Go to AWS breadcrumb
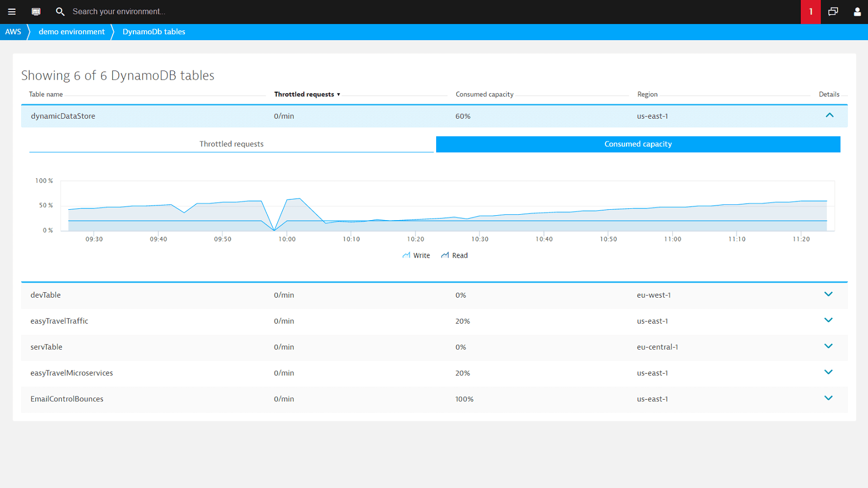Viewport: 868px width, 488px height. [13, 31]
